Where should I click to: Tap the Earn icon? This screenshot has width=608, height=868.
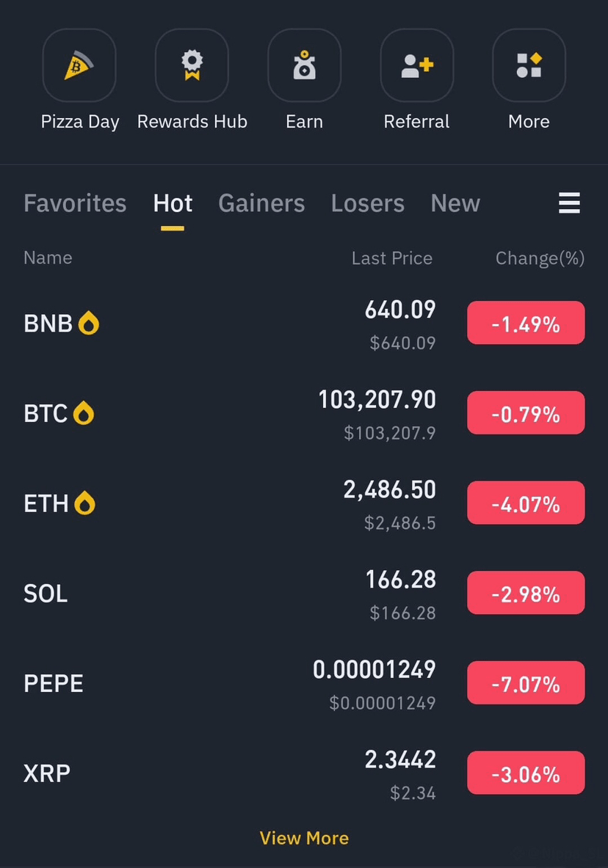(304, 65)
